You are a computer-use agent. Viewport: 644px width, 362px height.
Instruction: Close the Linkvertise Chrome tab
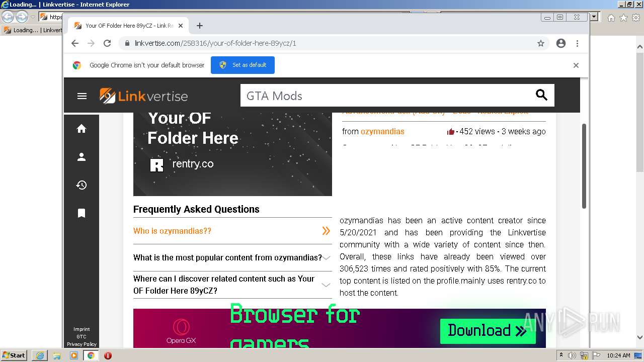click(x=181, y=26)
